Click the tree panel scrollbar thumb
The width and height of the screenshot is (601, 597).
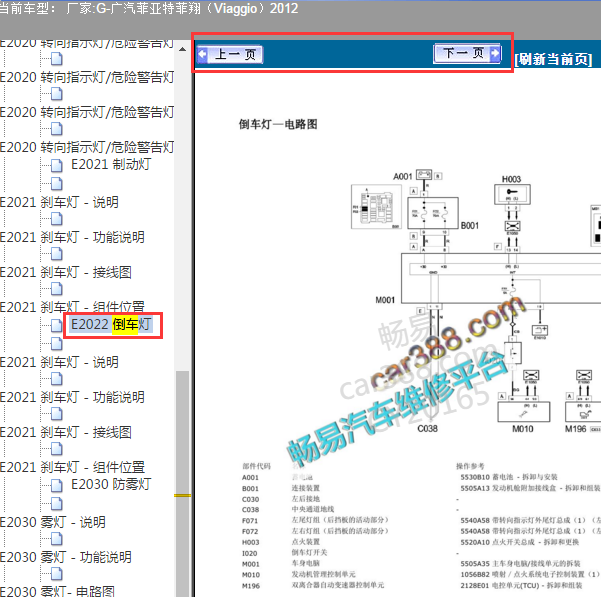[182, 483]
